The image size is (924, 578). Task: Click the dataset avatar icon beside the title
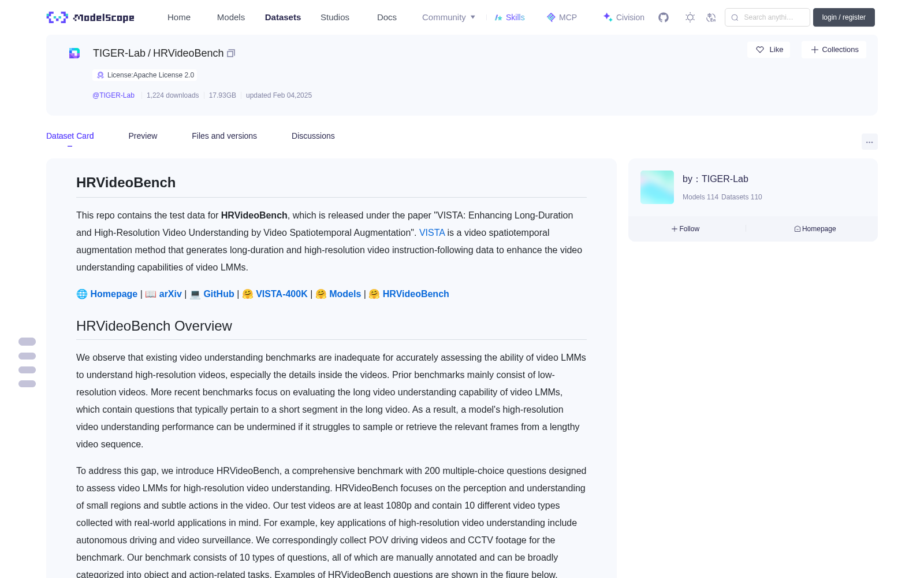pyautogui.click(x=74, y=53)
